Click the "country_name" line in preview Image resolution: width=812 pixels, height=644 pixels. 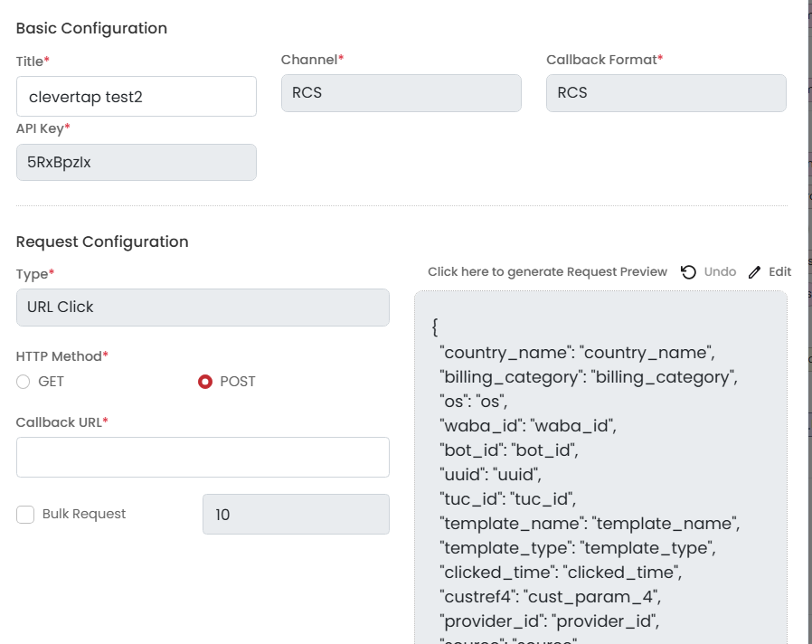(578, 353)
